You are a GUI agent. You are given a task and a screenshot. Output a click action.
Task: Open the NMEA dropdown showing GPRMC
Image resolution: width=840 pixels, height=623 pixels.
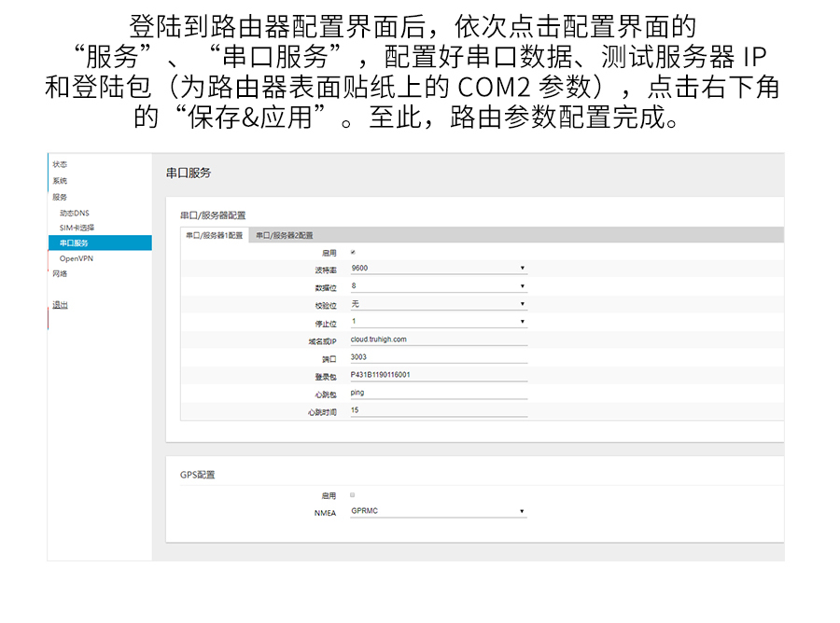pyautogui.click(x=439, y=512)
